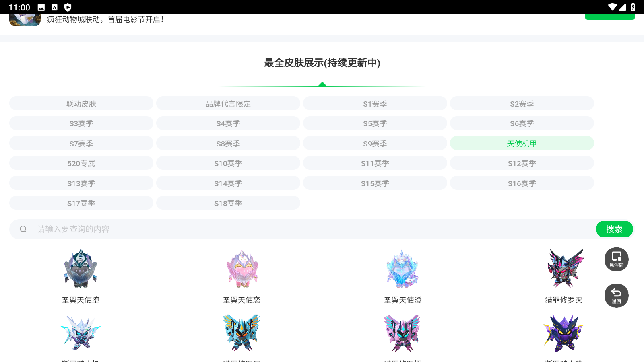Open the image notification icon in status bar

41,7
